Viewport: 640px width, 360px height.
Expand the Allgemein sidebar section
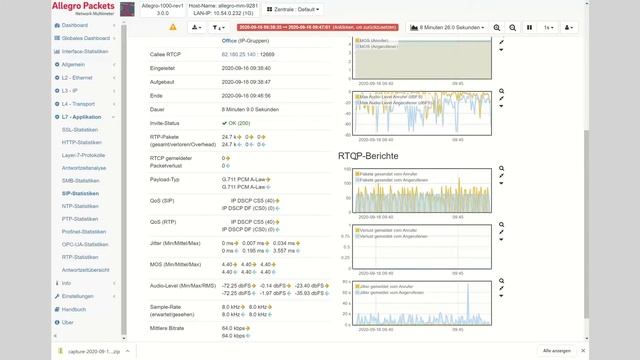pyautogui.click(x=73, y=64)
